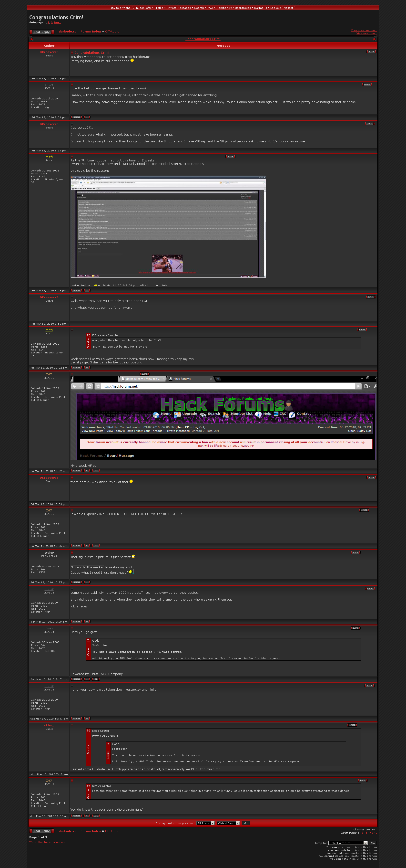Follow the View previous topic link
This screenshot has width=406, height=868.
[x=364, y=30]
